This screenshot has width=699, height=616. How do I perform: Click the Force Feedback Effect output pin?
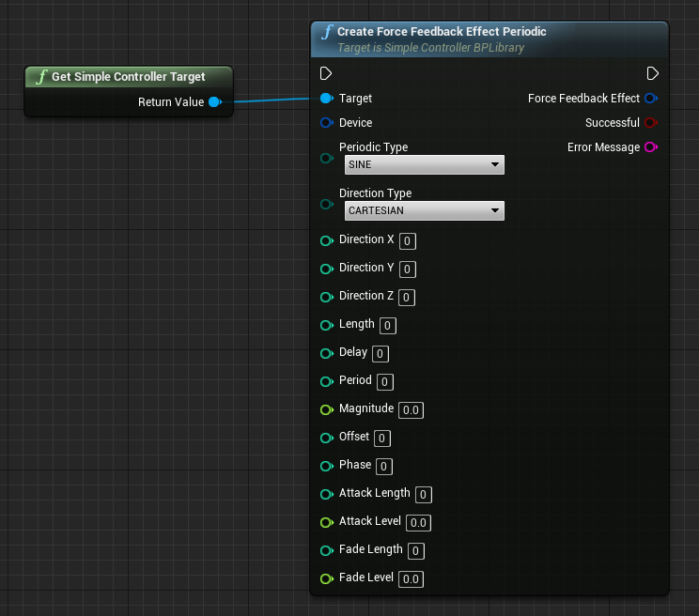click(x=651, y=99)
